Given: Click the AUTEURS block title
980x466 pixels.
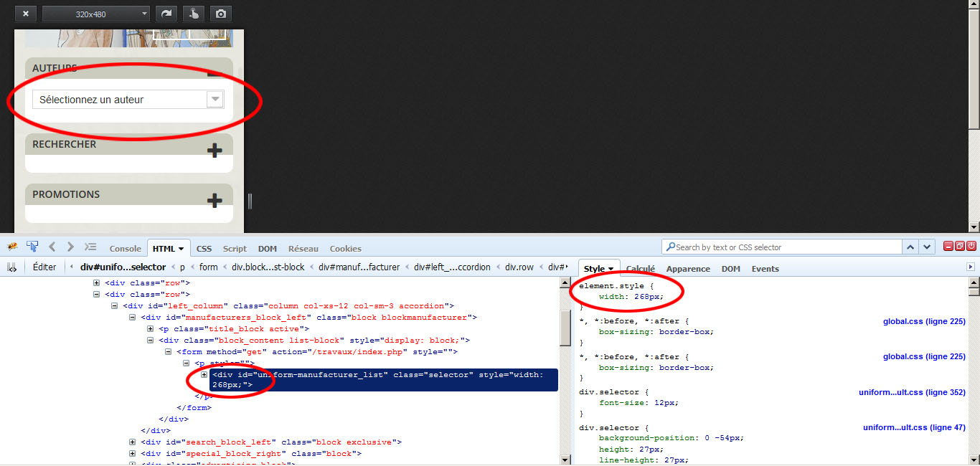Looking at the screenshot, I should 55,68.
